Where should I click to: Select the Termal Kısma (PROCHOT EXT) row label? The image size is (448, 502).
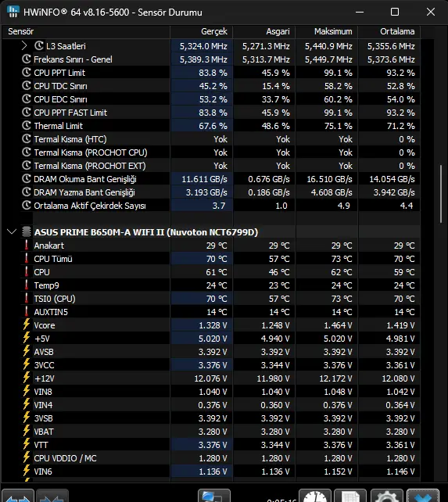click(x=90, y=166)
